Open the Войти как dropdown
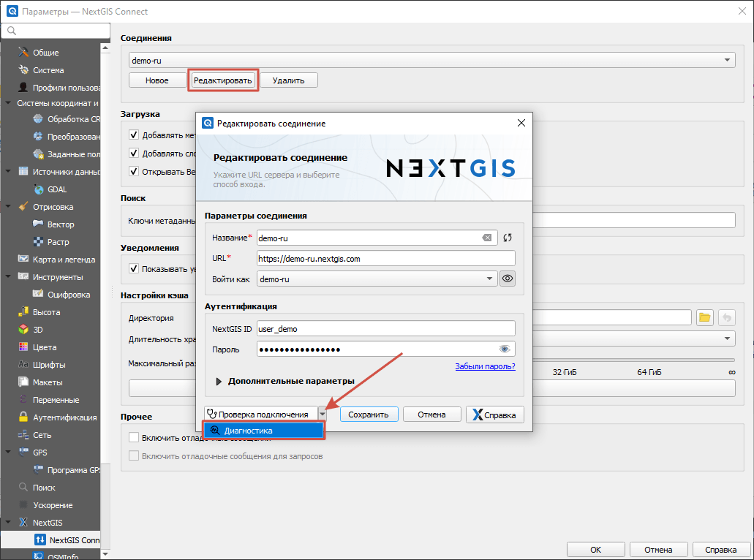This screenshot has width=754, height=560. click(x=377, y=279)
